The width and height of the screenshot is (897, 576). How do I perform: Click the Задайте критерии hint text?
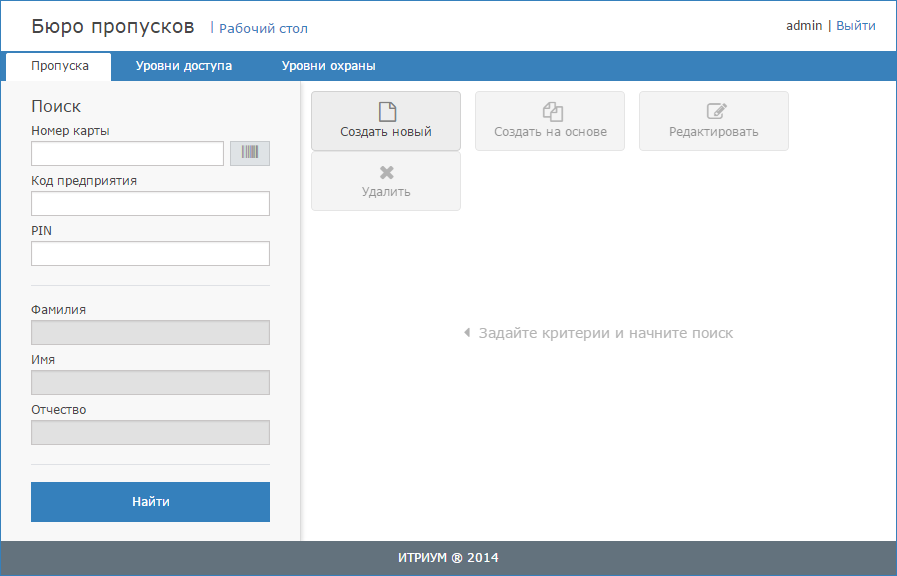605,333
